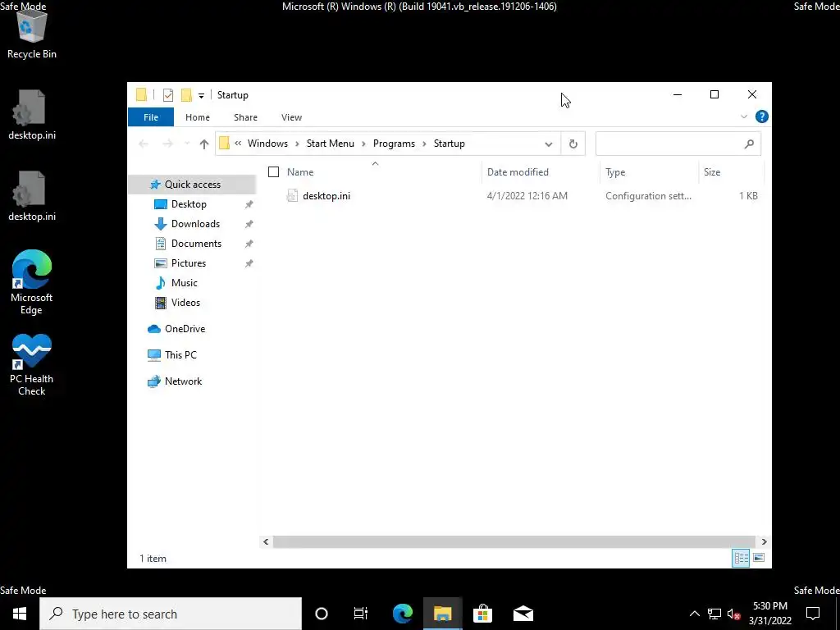
Task: Sort by Name column header
Action: click(300, 172)
